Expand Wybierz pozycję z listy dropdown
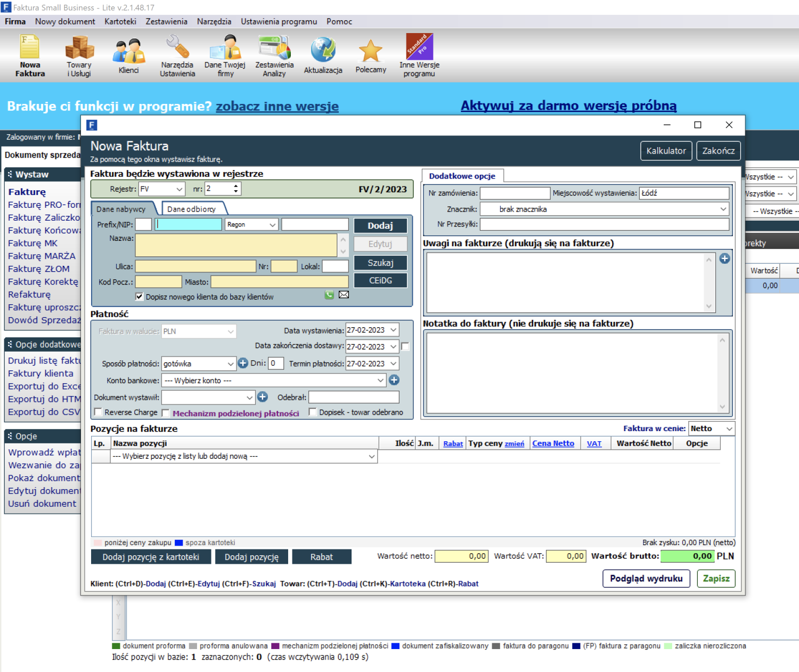The height and width of the screenshot is (672, 799). pyautogui.click(x=372, y=456)
